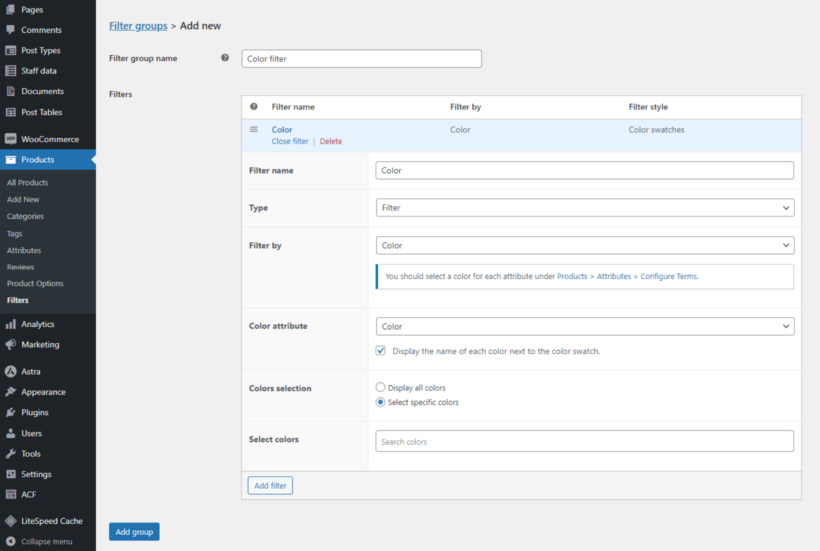
Task: Open the Color attribute dropdown
Action: pyautogui.click(x=585, y=326)
